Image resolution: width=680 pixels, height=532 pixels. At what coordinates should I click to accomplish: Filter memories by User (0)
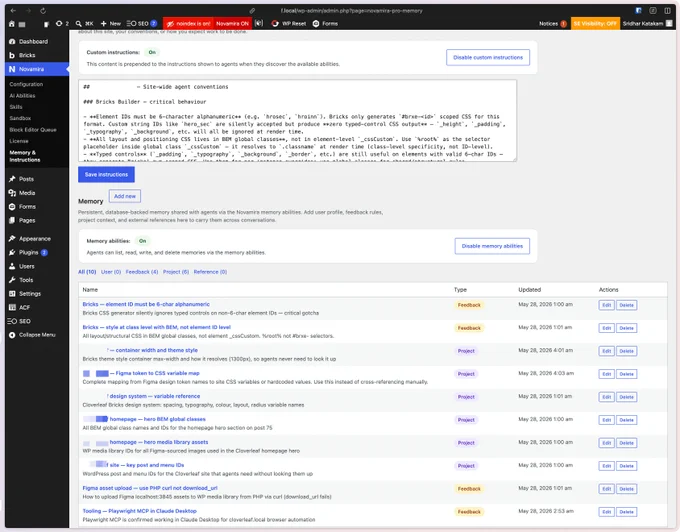click(111, 272)
